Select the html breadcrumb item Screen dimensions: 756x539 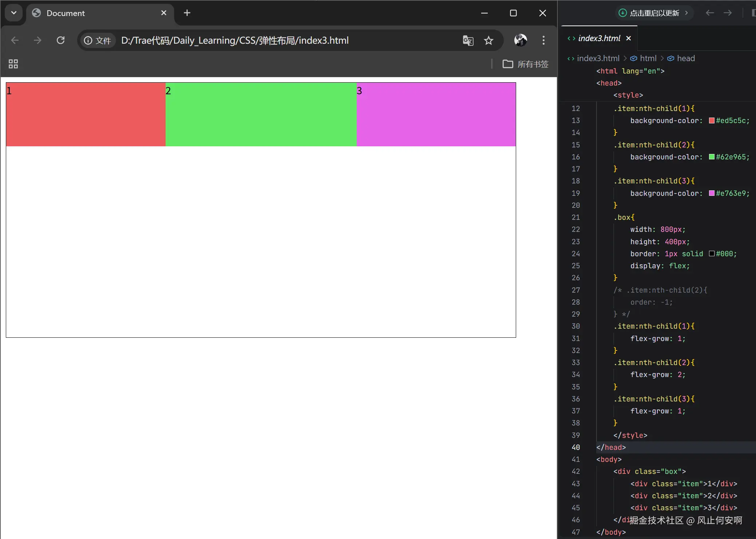pyautogui.click(x=648, y=58)
